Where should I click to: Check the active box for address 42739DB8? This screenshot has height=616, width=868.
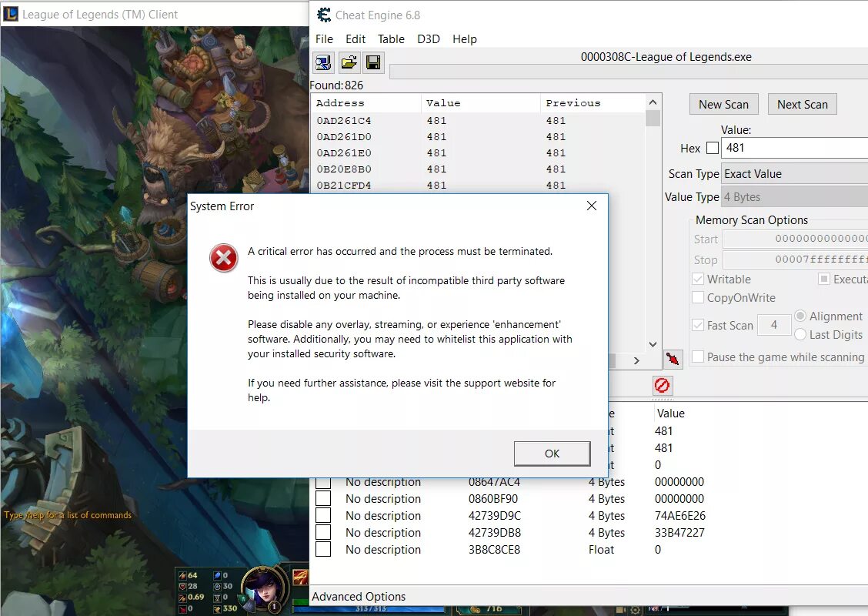[x=323, y=532]
